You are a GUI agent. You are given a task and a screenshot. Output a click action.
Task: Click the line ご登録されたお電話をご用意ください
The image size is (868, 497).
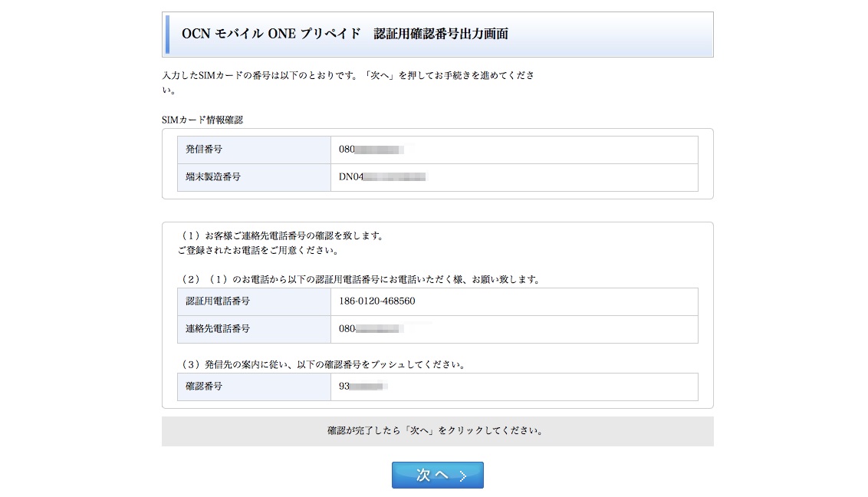(x=258, y=250)
